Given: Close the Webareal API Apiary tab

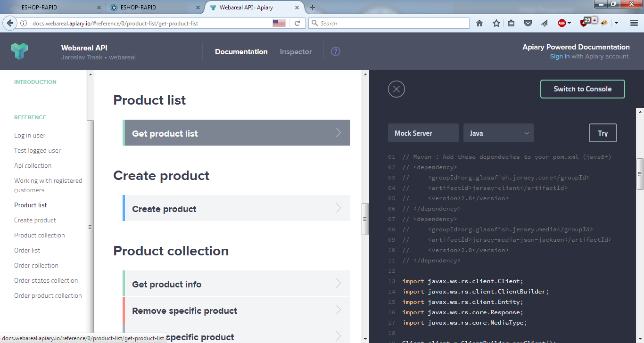Looking at the screenshot, I should click(297, 8).
